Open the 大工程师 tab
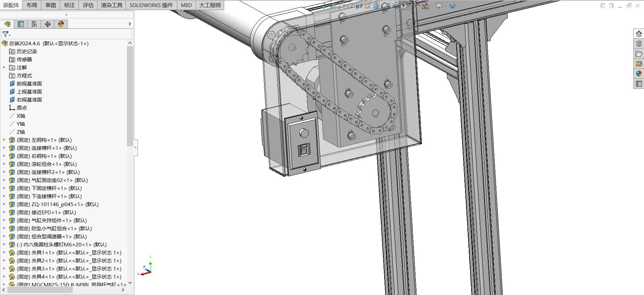Viewport: 644px width, 295px height. (x=210, y=5)
